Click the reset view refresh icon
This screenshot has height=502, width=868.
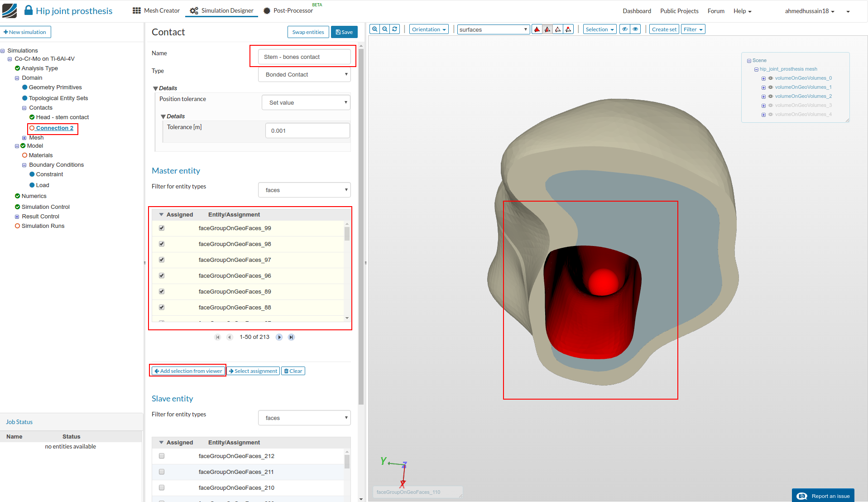(x=395, y=29)
